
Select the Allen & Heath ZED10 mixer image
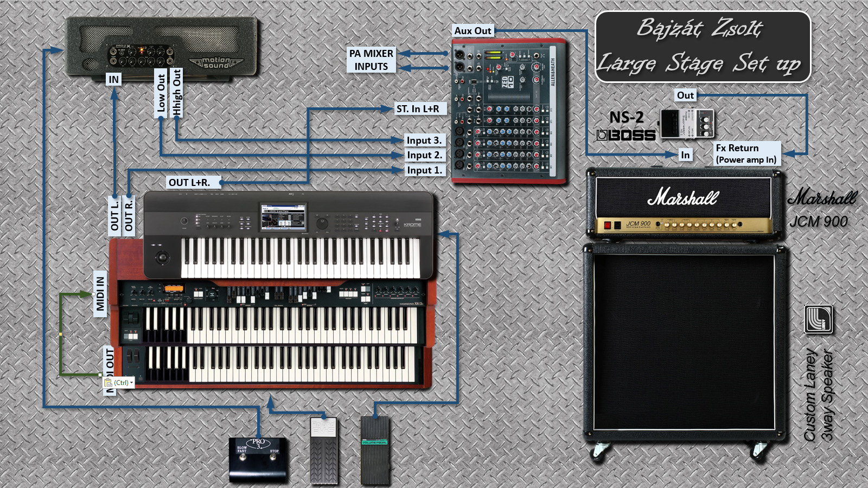(509, 111)
